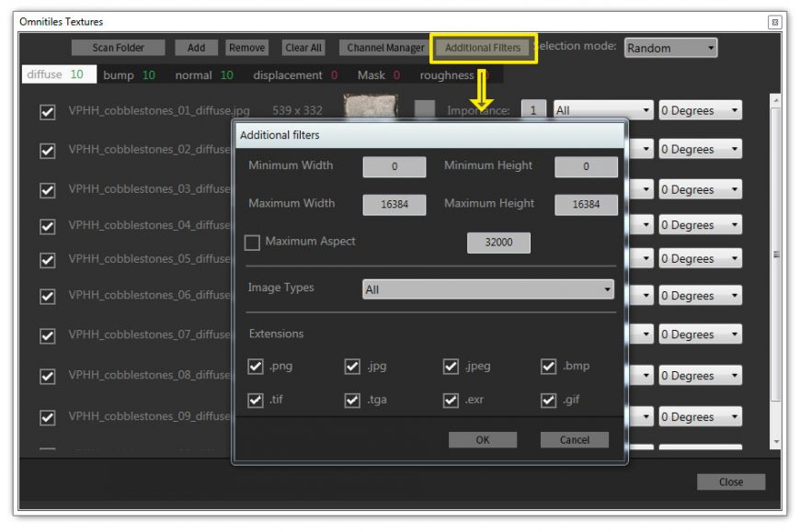The height and width of the screenshot is (532, 800).
Task: Switch to the displacement channel tab
Action: [294, 75]
